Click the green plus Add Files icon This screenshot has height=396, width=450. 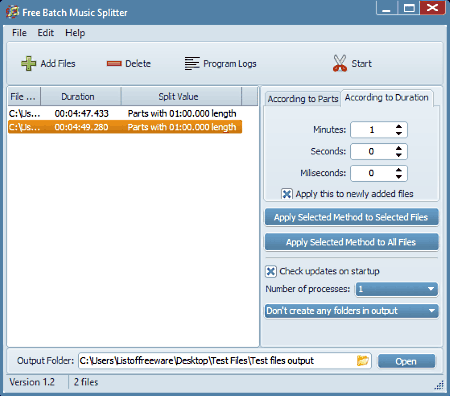28,63
